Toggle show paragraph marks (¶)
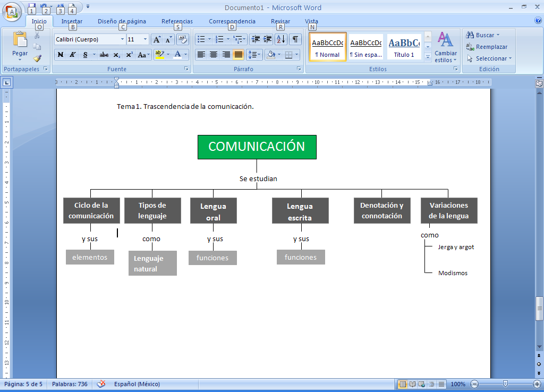The width and height of the screenshot is (544, 392). [x=295, y=39]
